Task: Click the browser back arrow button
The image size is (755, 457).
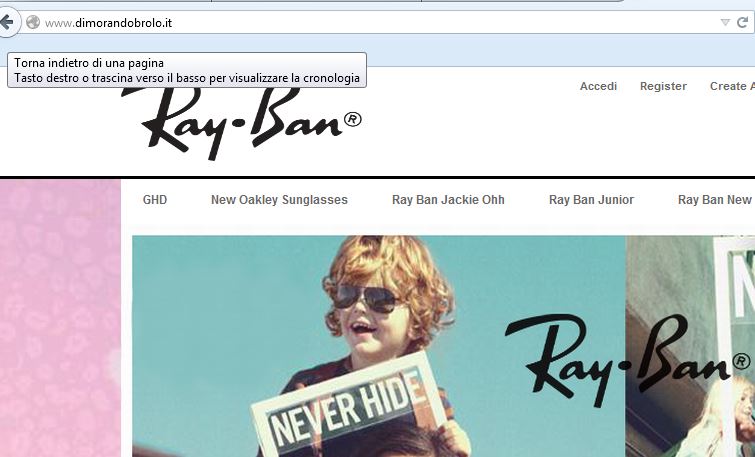Action: (x=7, y=22)
